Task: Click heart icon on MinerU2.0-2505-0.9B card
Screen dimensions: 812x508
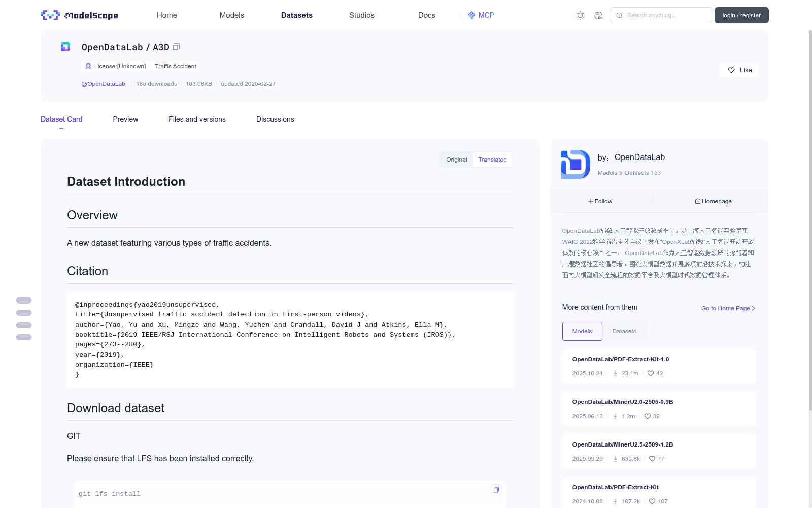Action: click(x=648, y=416)
